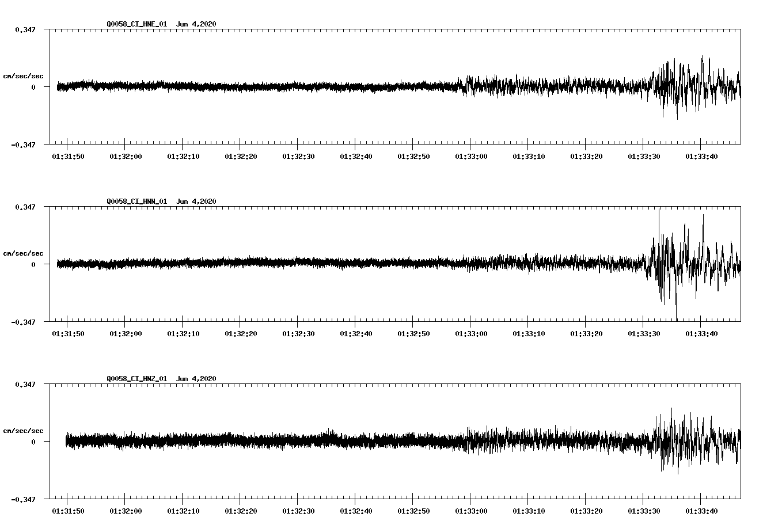Screen dimensions: 782x532
Task: Click 01:33:40 time label on HNZ plot
Action: click(701, 511)
